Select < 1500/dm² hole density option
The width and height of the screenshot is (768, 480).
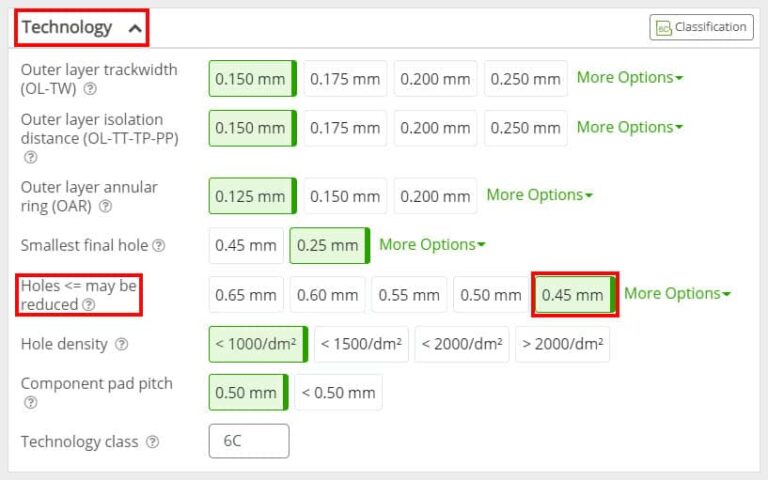point(361,344)
